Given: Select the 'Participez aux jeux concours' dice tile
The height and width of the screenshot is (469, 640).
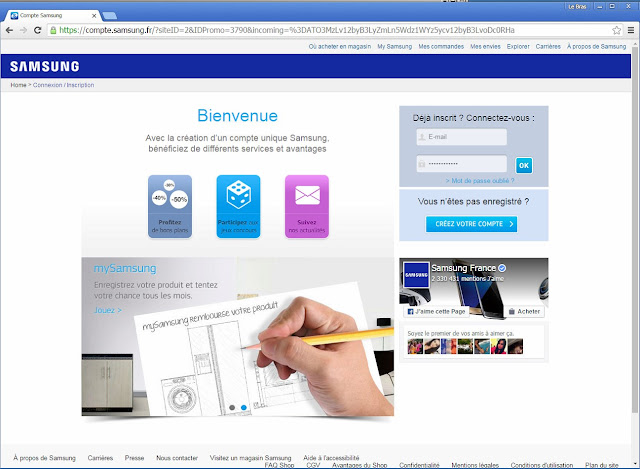Looking at the screenshot, I should pos(238,206).
